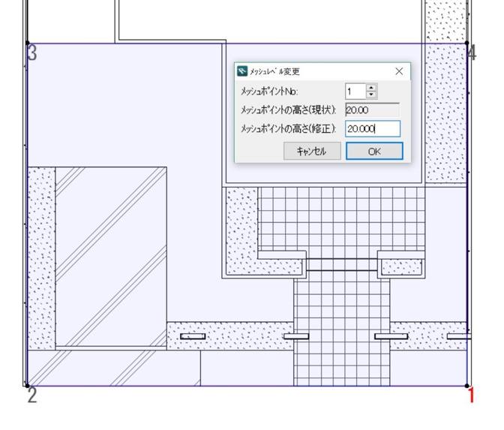Viewport: 504px width, 430px height.
Task: Decrease メッシュポイントNo with down arrow
Action: [371, 95]
